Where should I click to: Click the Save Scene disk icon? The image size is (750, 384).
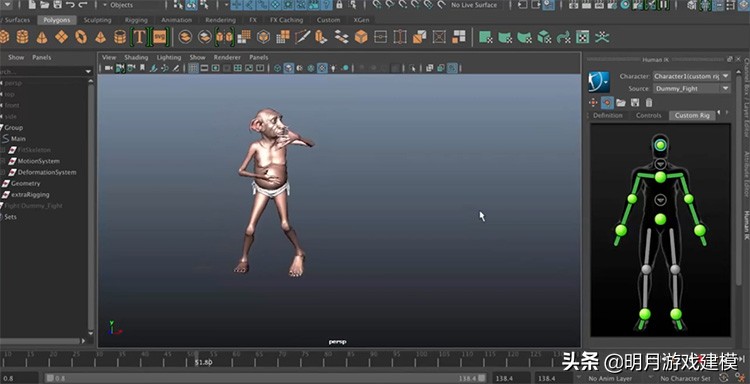point(57,5)
